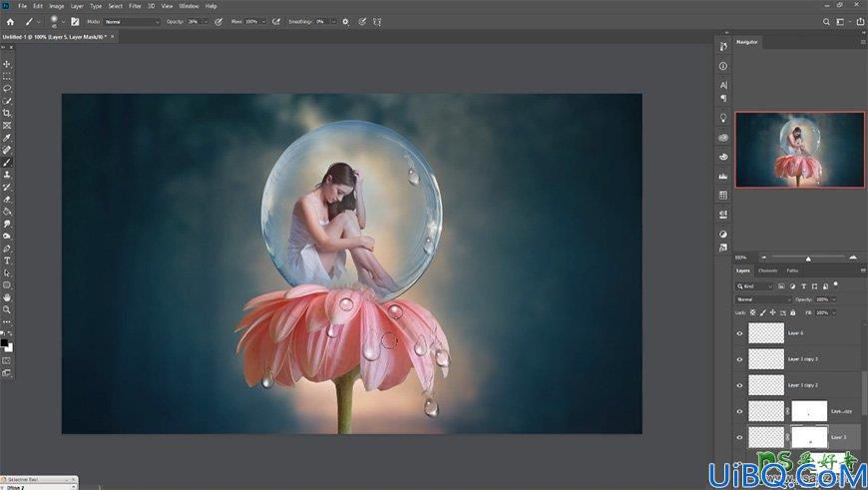Open the Image menu
Screen dimensions: 868x490
(x=57, y=6)
